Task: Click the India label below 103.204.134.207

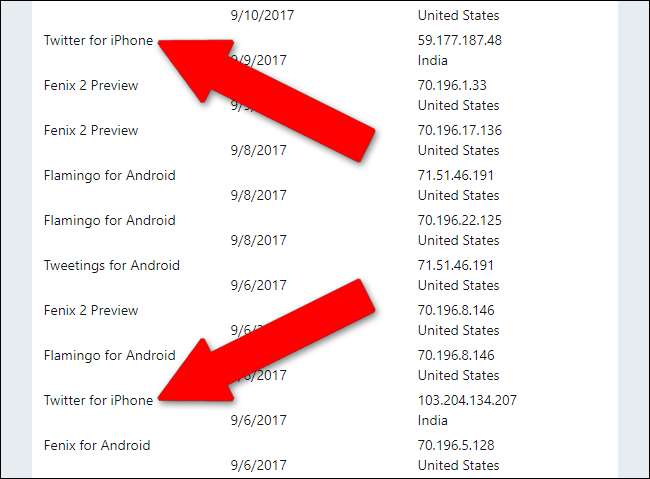Action: tap(432, 421)
